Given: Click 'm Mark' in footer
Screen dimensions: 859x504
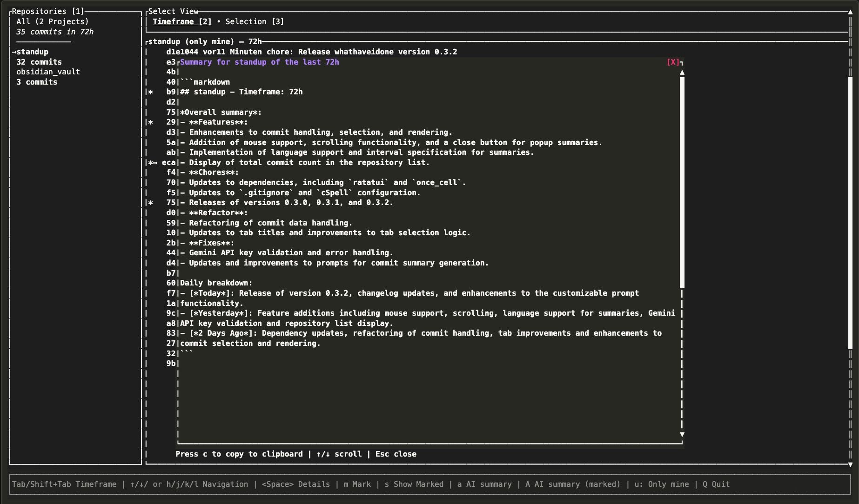Looking at the screenshot, I should coord(357,484).
